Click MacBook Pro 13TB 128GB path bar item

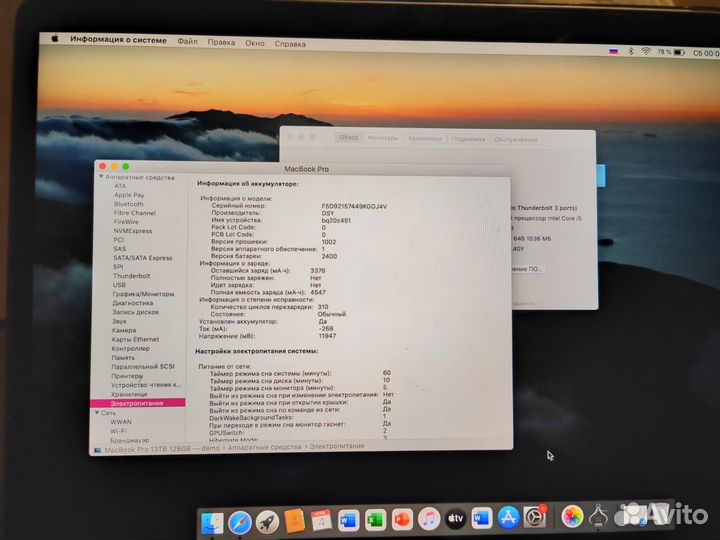(x=157, y=449)
